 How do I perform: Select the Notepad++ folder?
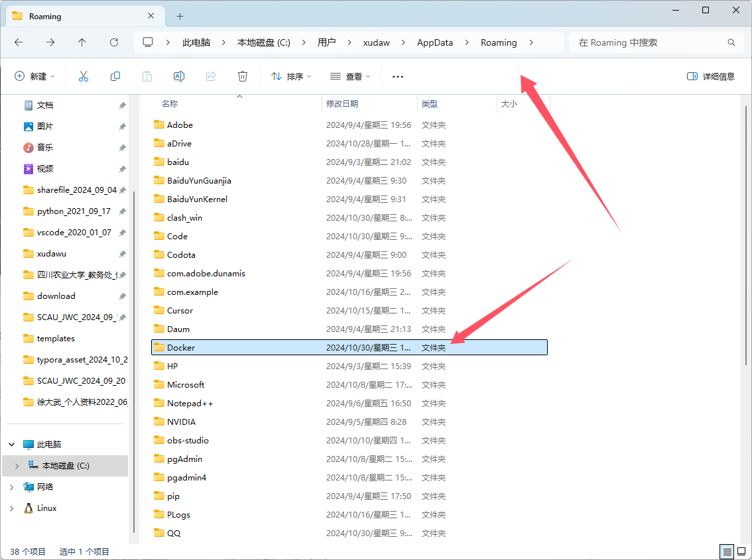[349, 403]
